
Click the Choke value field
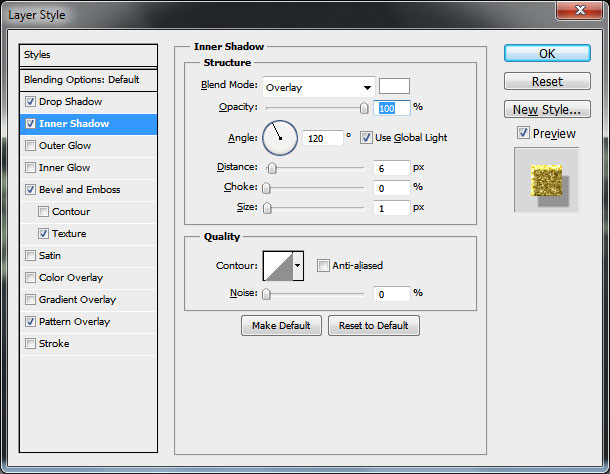tap(392, 188)
